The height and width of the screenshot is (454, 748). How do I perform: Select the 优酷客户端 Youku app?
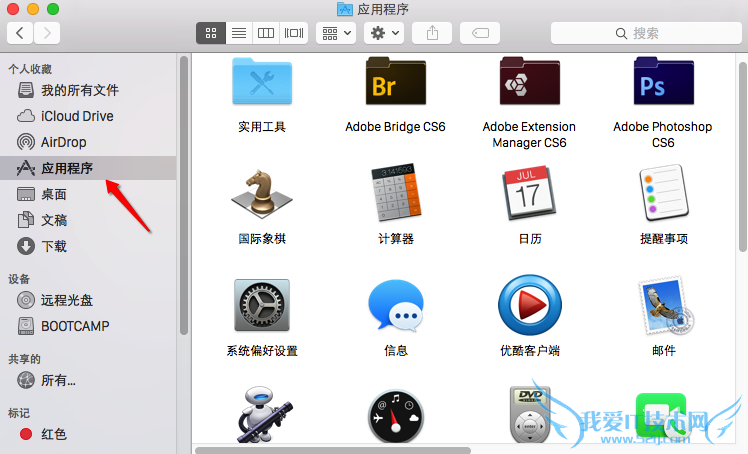click(x=530, y=305)
